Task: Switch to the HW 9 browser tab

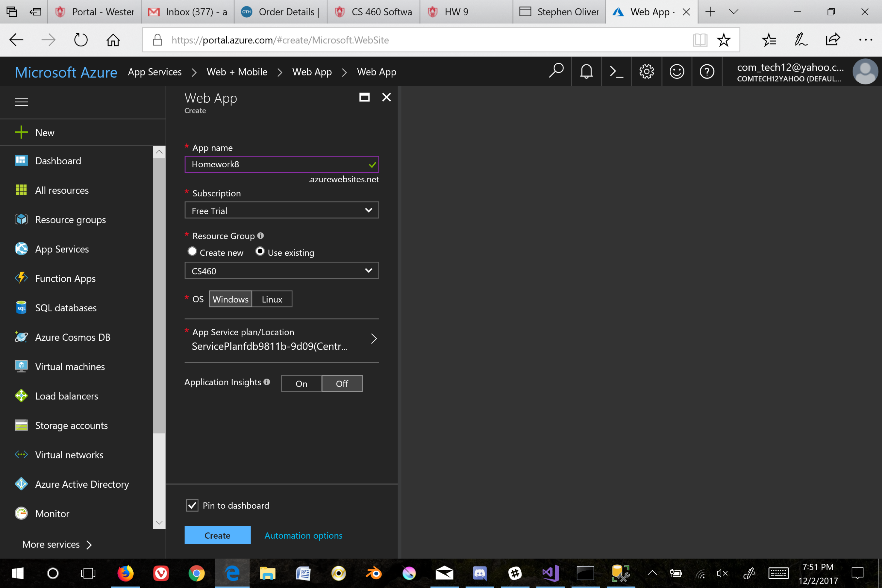Action: (x=456, y=12)
